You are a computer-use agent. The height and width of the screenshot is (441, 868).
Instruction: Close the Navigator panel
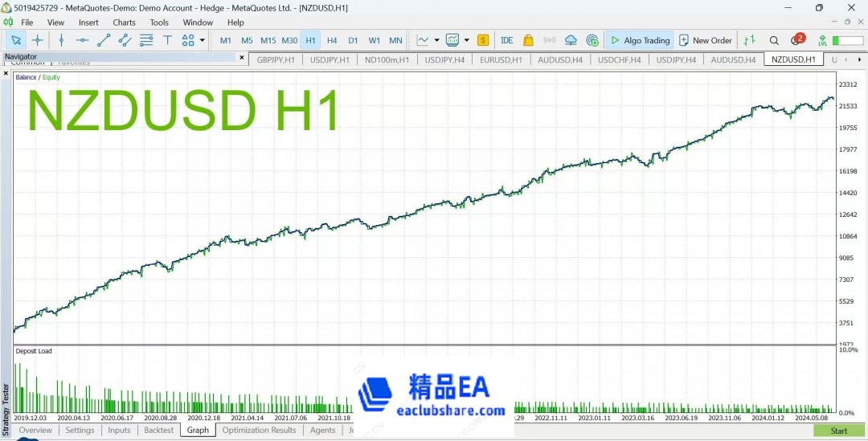241,57
